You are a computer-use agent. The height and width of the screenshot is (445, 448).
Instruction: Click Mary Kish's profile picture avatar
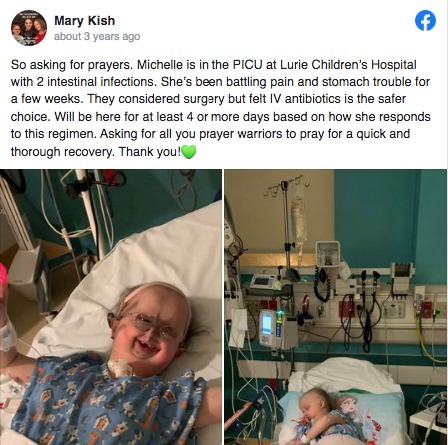(29, 28)
